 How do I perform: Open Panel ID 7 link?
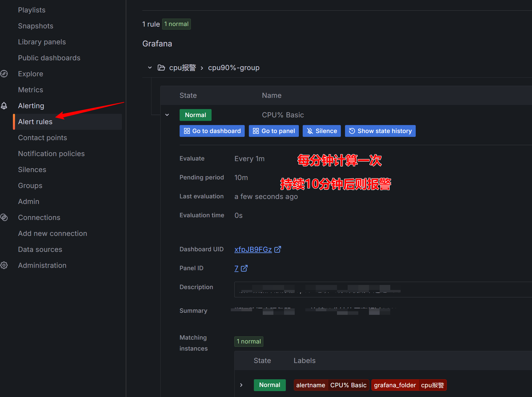pos(236,268)
